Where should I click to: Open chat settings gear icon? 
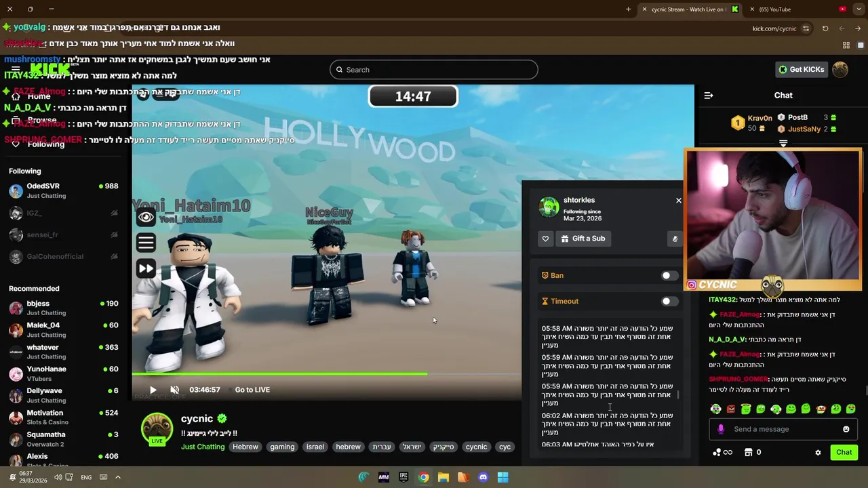[818, 453]
